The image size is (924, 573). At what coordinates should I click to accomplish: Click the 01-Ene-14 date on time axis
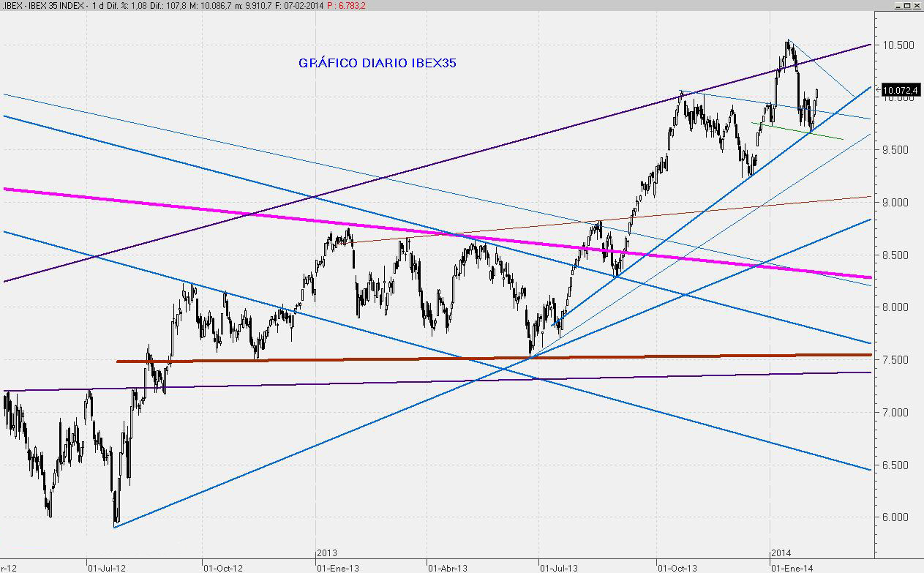[791, 566]
